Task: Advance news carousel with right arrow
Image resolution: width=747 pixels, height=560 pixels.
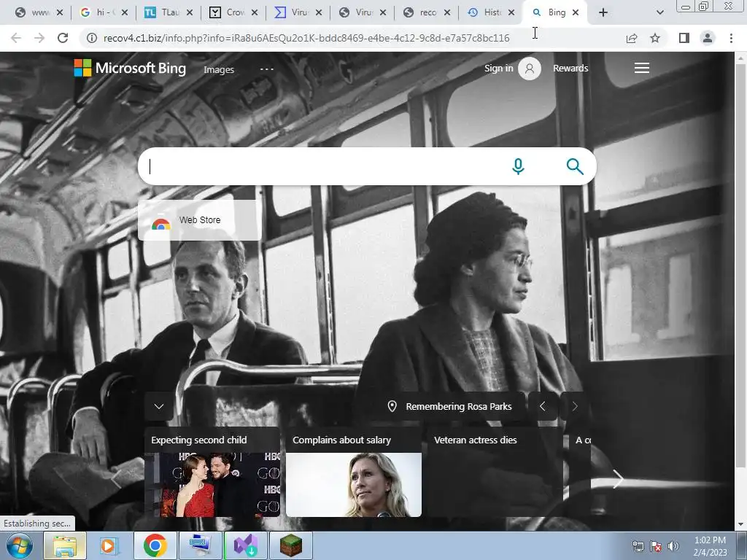Action: (618, 479)
